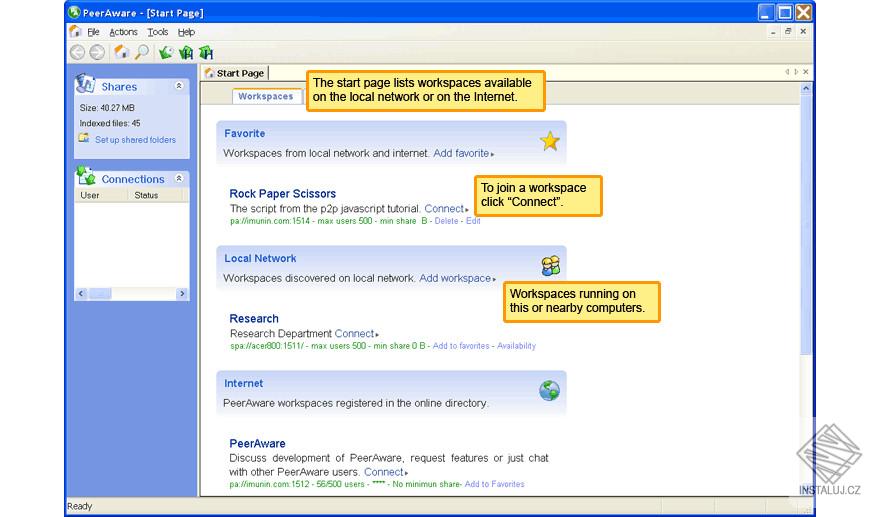Click the pa://imunin.com:1512 address text
Screen dimensions: 880x517
(270, 484)
